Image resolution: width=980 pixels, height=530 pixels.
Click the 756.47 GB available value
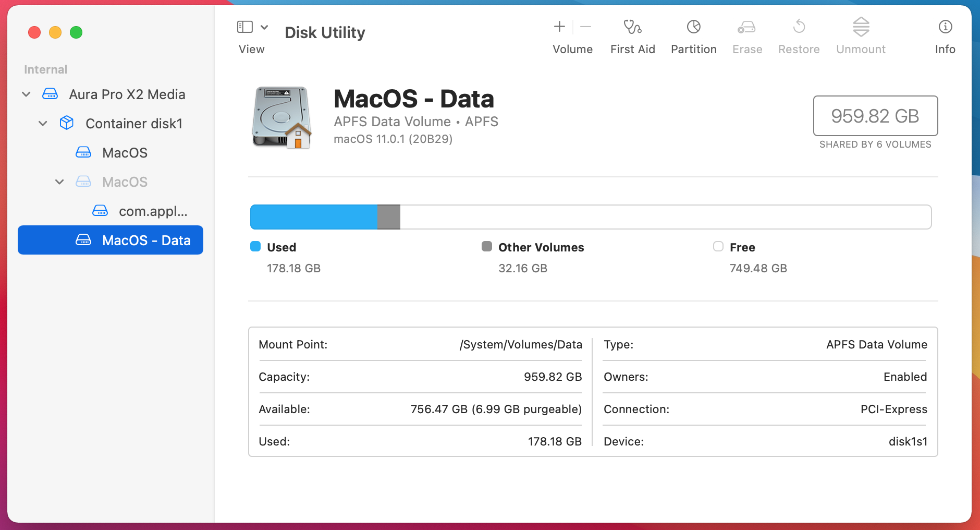496,409
